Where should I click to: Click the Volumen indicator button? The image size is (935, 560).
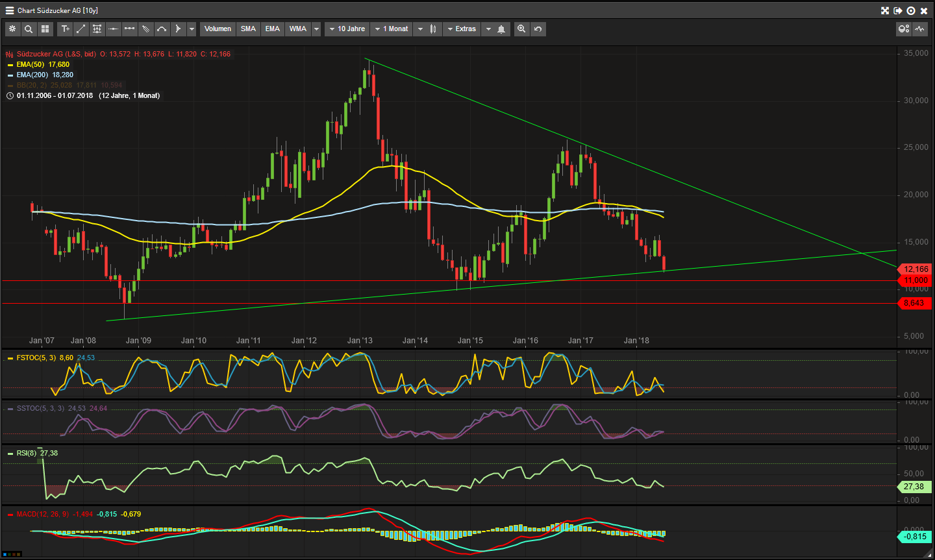pos(218,29)
